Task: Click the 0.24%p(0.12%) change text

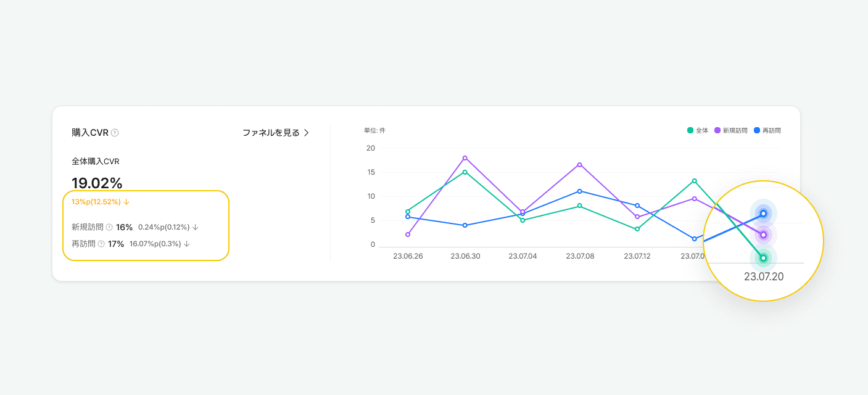Action: (163, 227)
